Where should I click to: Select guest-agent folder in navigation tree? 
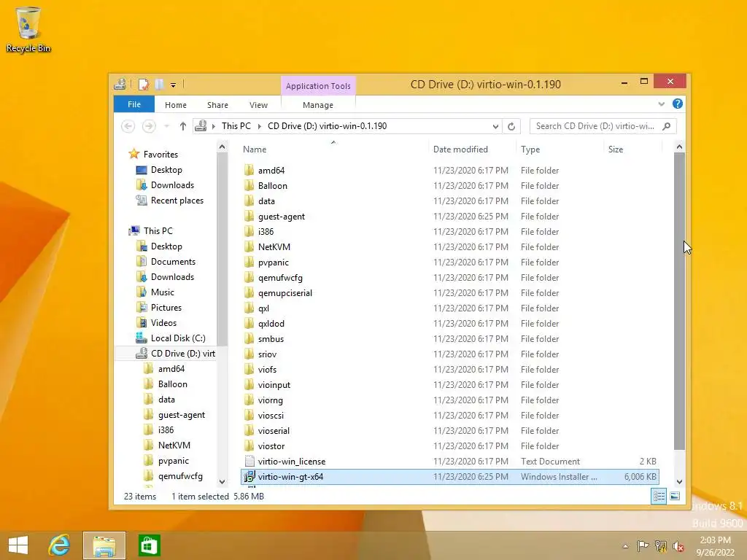pyautogui.click(x=181, y=415)
